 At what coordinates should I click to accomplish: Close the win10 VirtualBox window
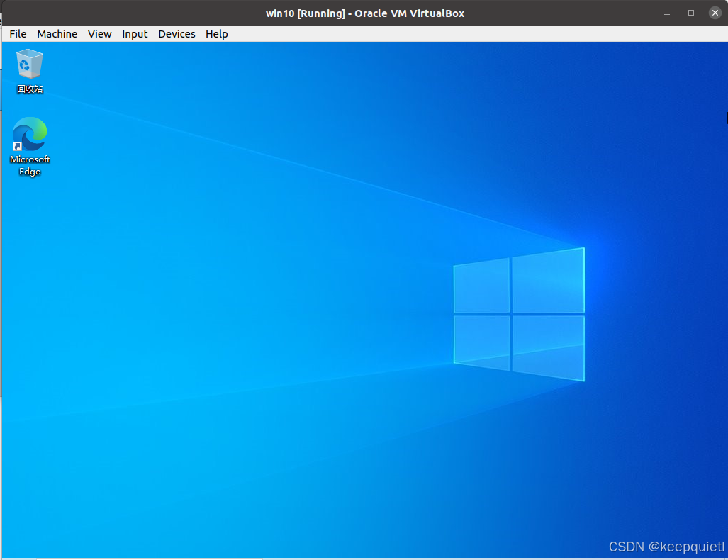(715, 13)
